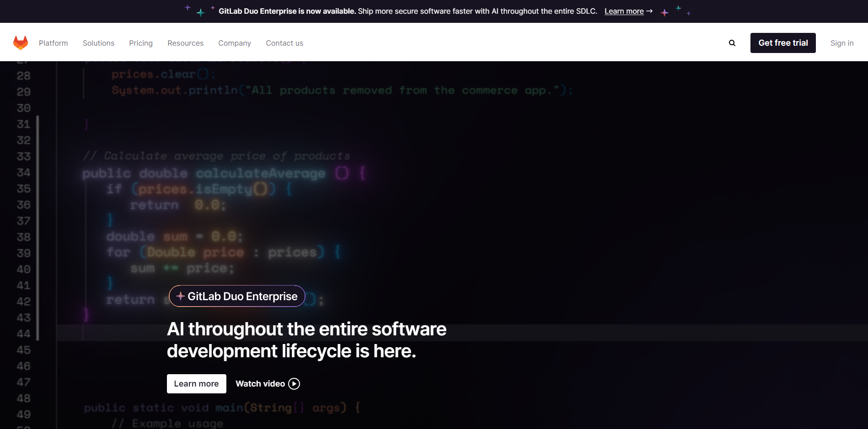Open the search magnifier icon
This screenshot has width=868, height=429.
(732, 43)
